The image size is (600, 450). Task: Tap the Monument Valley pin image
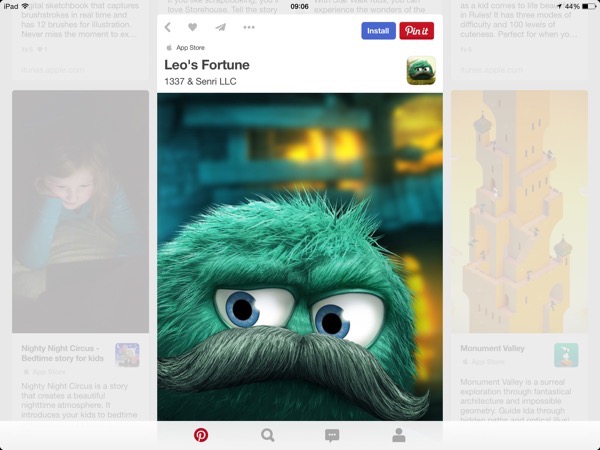[x=519, y=212]
